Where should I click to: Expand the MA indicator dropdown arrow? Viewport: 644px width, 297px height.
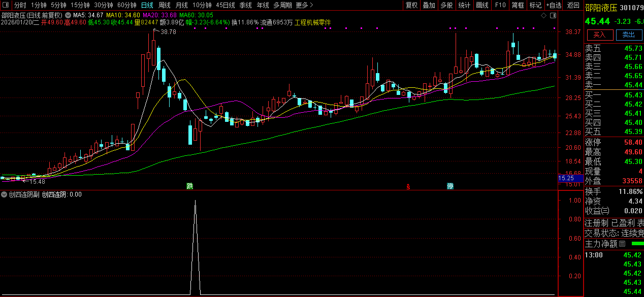68,15
